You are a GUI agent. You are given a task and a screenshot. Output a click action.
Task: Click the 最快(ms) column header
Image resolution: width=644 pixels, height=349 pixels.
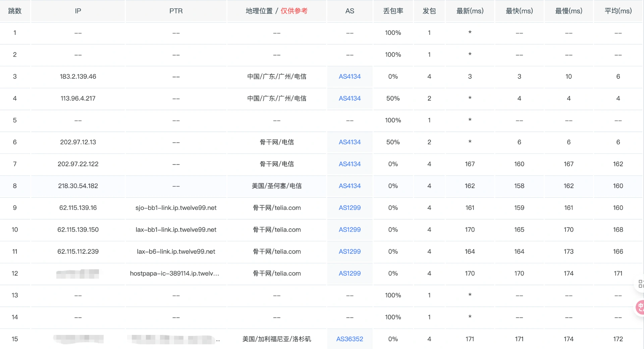[x=519, y=11]
